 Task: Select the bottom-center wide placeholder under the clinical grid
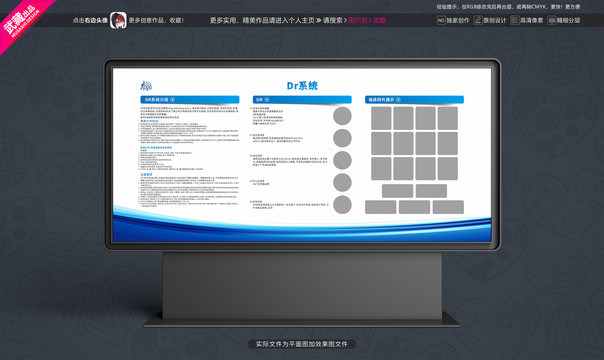click(414, 207)
